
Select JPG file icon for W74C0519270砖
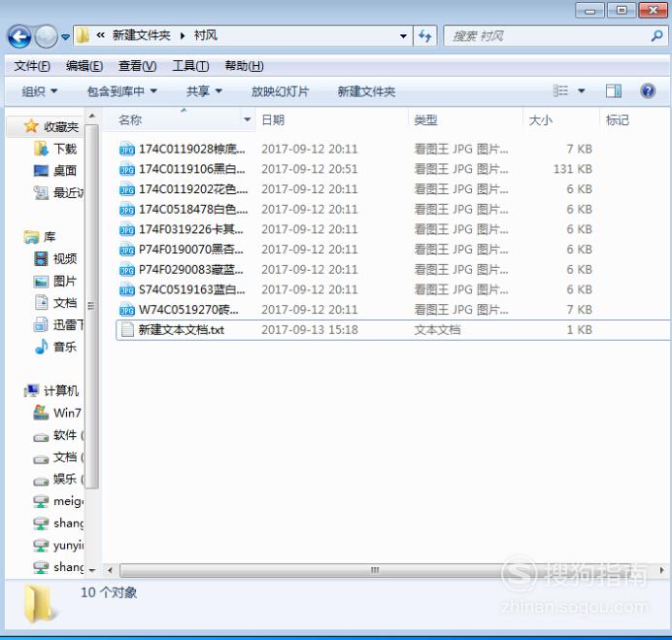(127, 310)
